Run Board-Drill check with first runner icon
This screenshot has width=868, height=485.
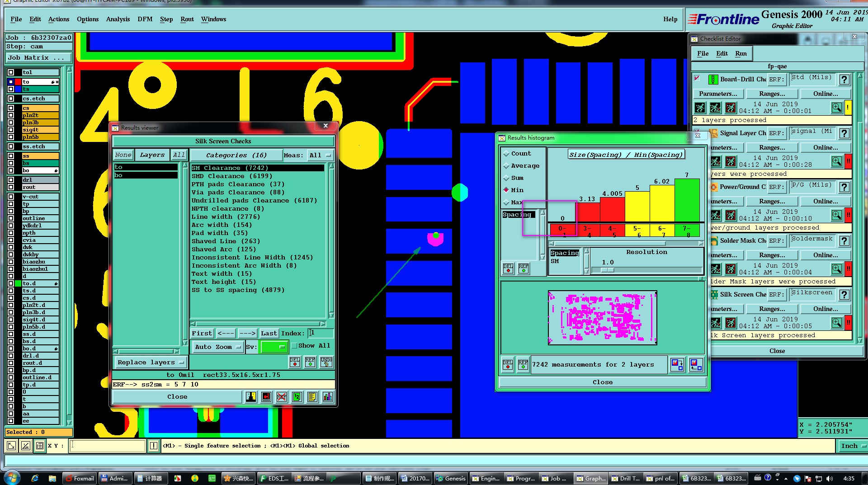[x=700, y=108]
